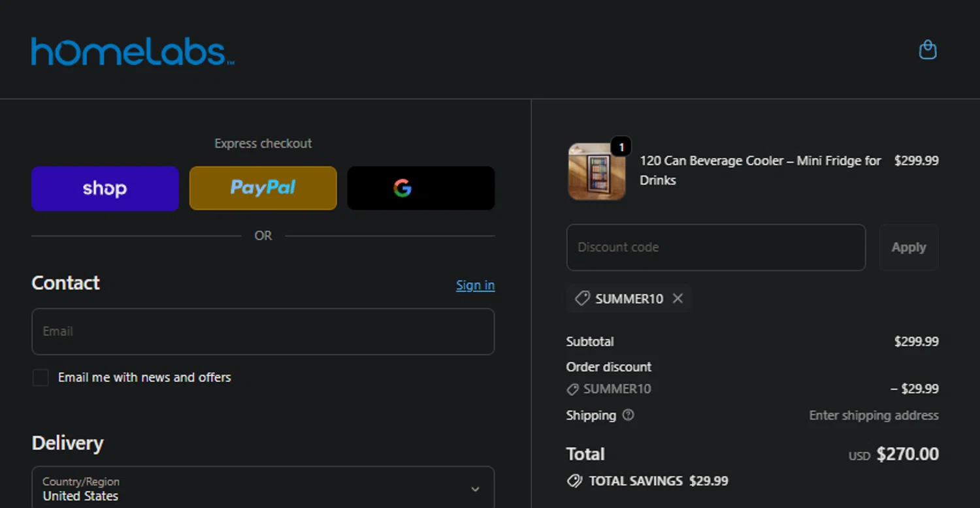980x508 pixels.
Task: Enable Email me with news and offers
Action: 41,377
